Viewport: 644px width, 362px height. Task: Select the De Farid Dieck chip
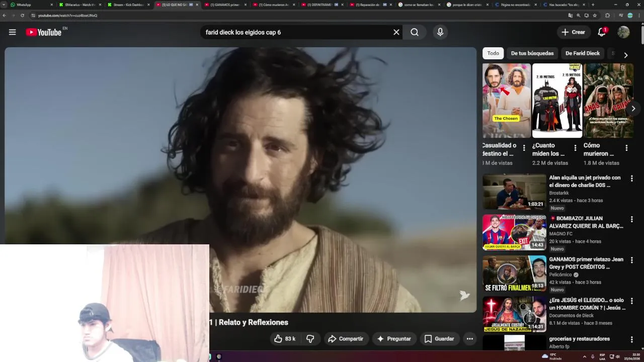point(583,53)
